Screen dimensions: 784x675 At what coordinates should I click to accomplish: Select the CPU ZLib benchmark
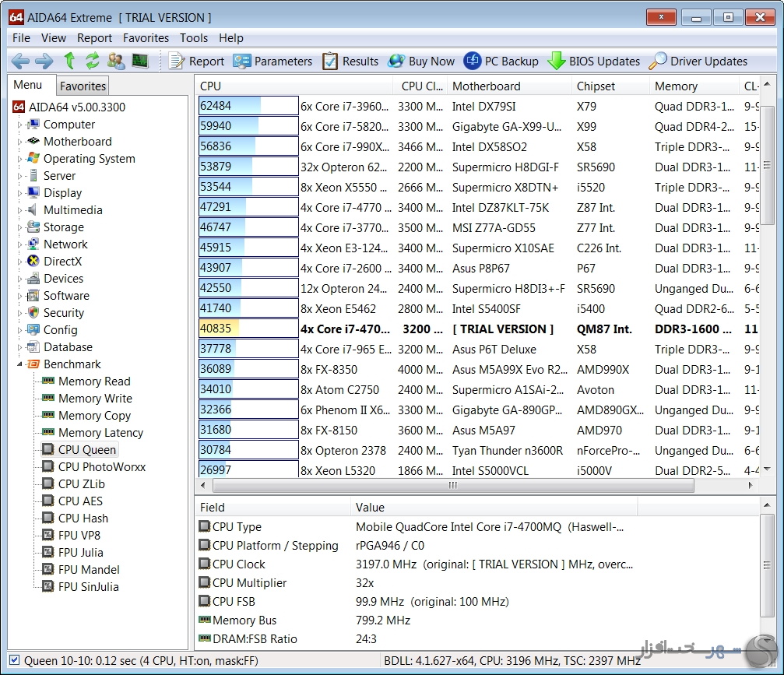tap(82, 483)
